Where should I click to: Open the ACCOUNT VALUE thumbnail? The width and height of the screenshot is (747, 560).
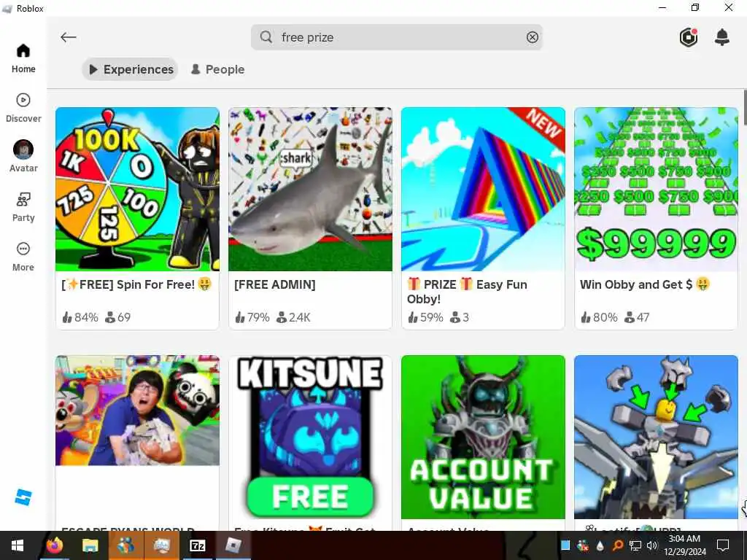coord(483,437)
